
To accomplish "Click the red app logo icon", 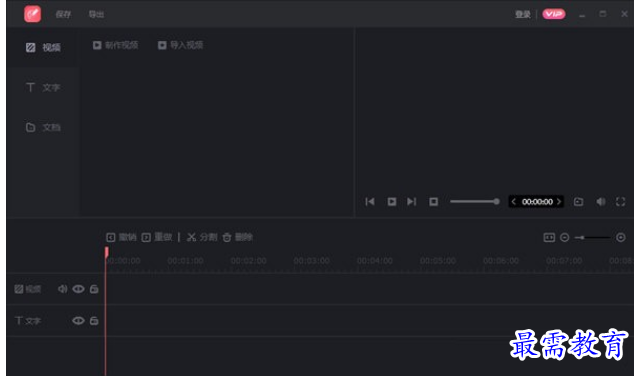I will click(32, 14).
